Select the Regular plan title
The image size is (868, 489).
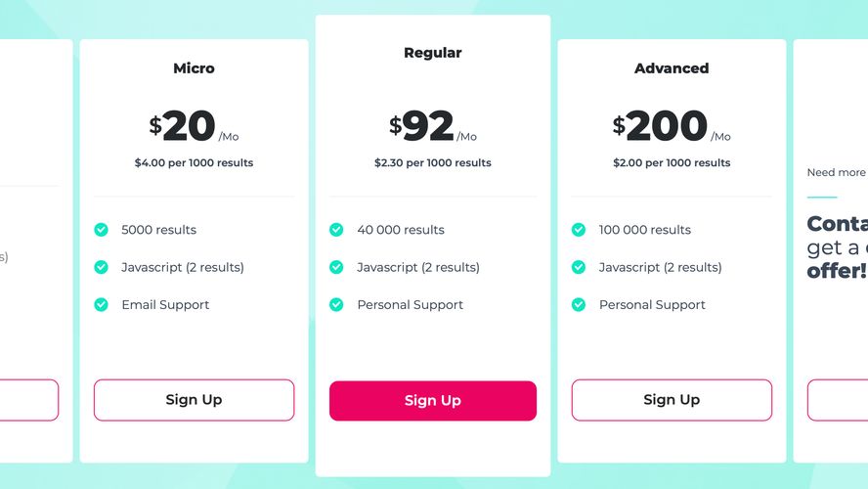click(x=432, y=53)
